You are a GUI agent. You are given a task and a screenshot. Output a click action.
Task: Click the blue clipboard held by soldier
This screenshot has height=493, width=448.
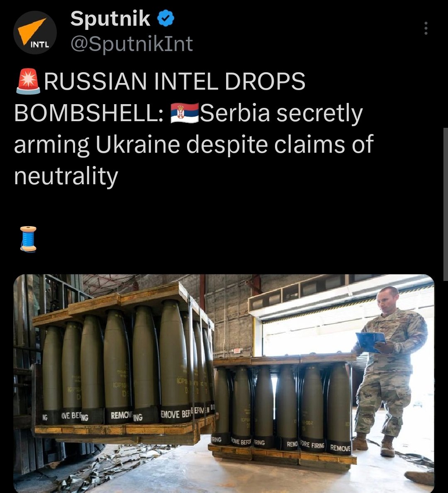click(370, 342)
